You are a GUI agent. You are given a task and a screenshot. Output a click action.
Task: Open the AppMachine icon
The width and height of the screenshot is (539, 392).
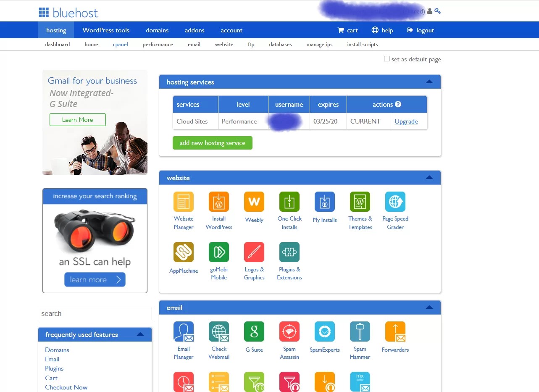pos(184,252)
